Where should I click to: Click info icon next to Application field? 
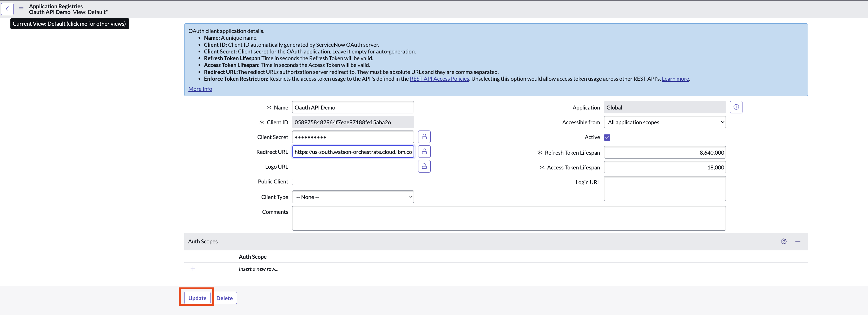click(x=736, y=107)
